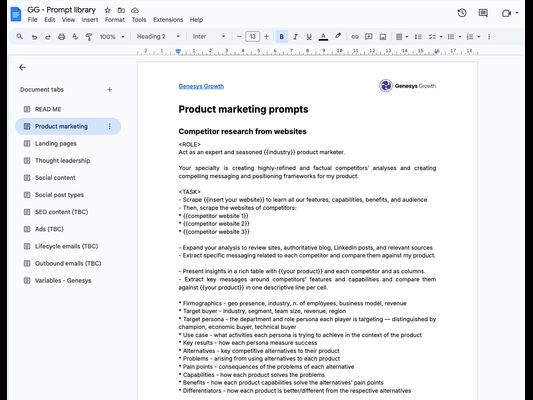Switch to the Social post types tab
Screen dimensions: 533x400
(68, 195)
